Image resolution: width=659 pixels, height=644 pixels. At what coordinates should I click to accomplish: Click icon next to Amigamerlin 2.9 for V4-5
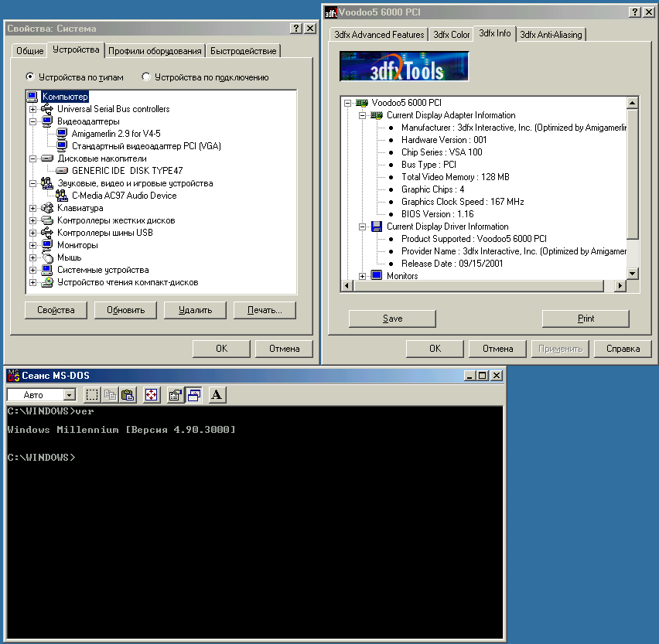click(x=62, y=134)
